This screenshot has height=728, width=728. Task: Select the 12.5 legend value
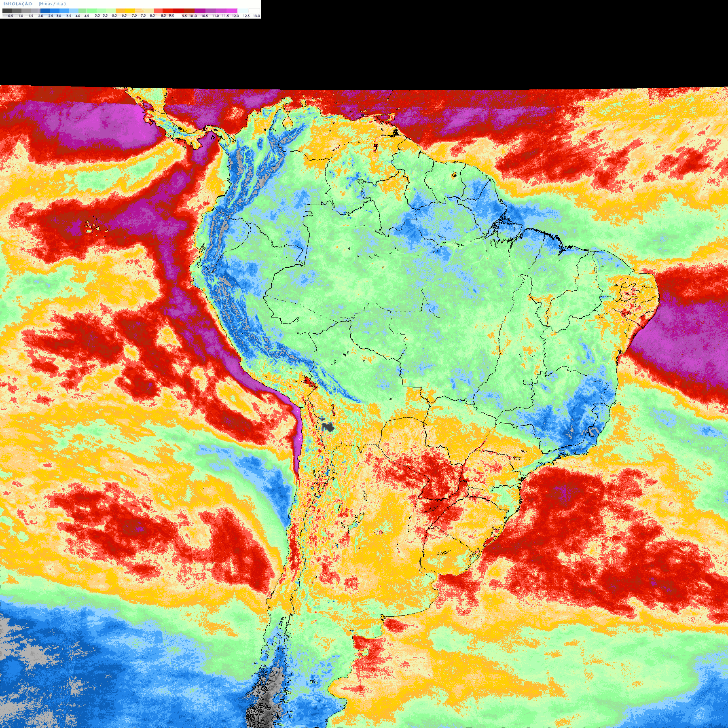pyautogui.click(x=246, y=16)
